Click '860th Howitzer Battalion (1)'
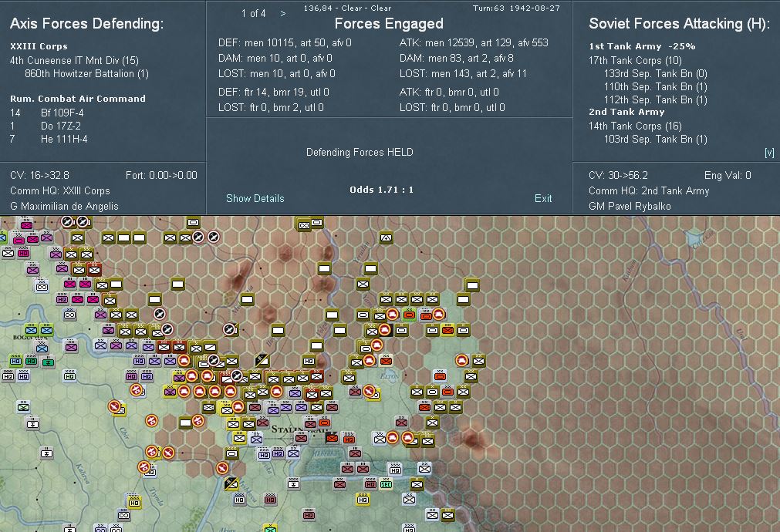This screenshot has width=780, height=532. [86, 73]
